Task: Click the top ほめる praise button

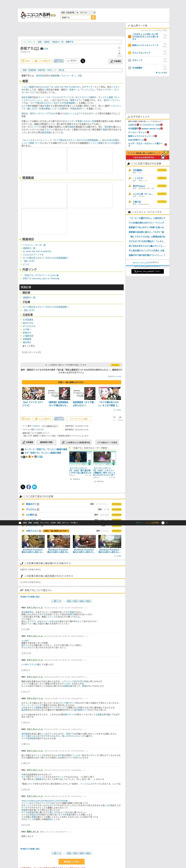Action: click(26, 61)
